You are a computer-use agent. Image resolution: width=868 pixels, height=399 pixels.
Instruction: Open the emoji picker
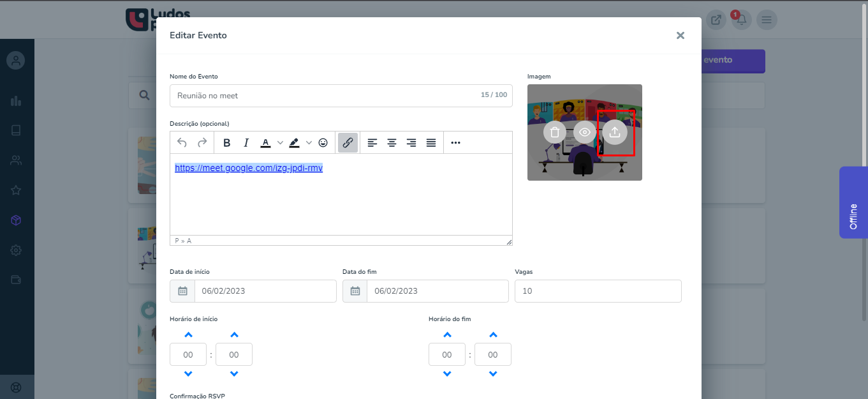[323, 143]
